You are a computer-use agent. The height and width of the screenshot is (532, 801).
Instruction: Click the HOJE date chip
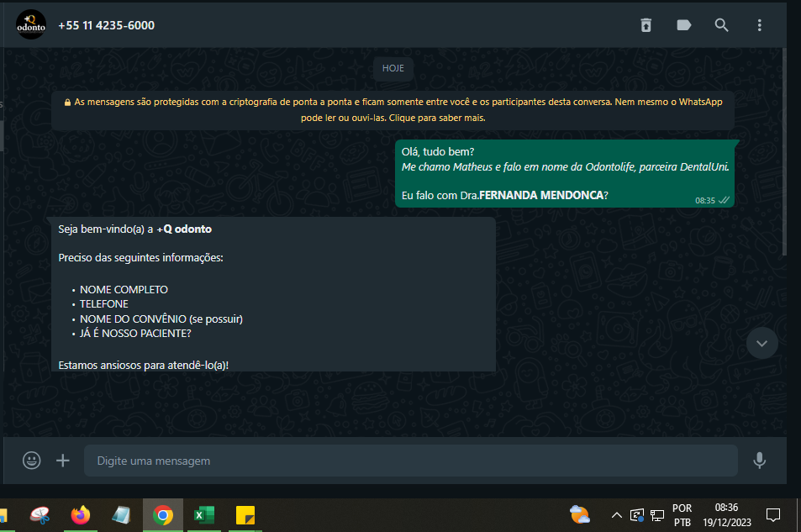[x=393, y=68]
